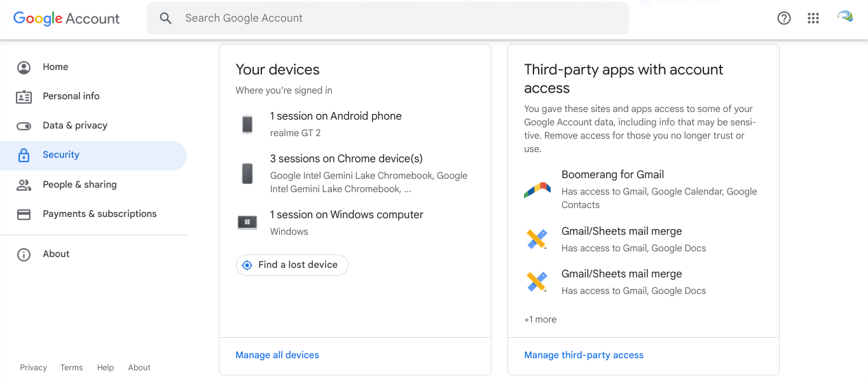Screen dimensions: 868x383
Task: Click the search magnifier icon
Action: point(166,18)
